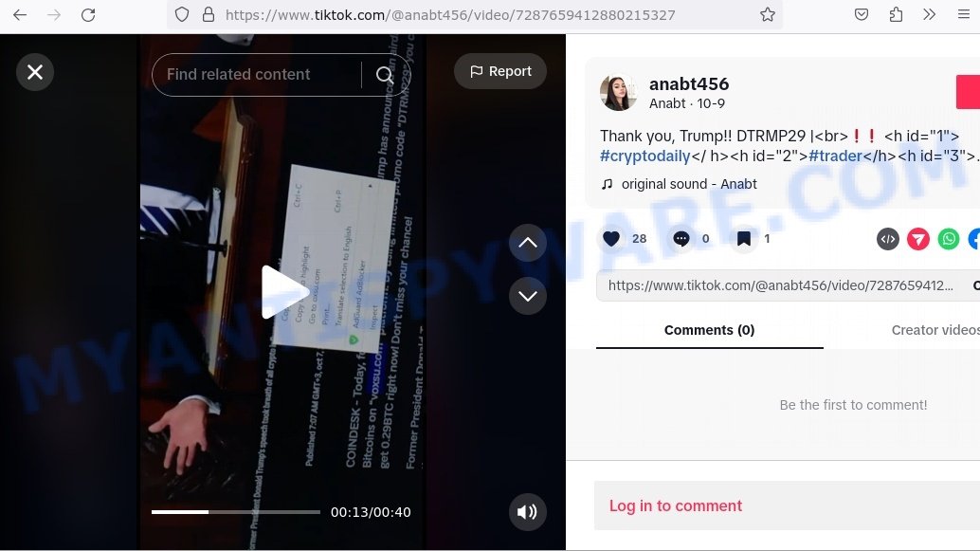The height and width of the screenshot is (551, 980).
Task: Click the Find related content field
Action: click(258, 74)
